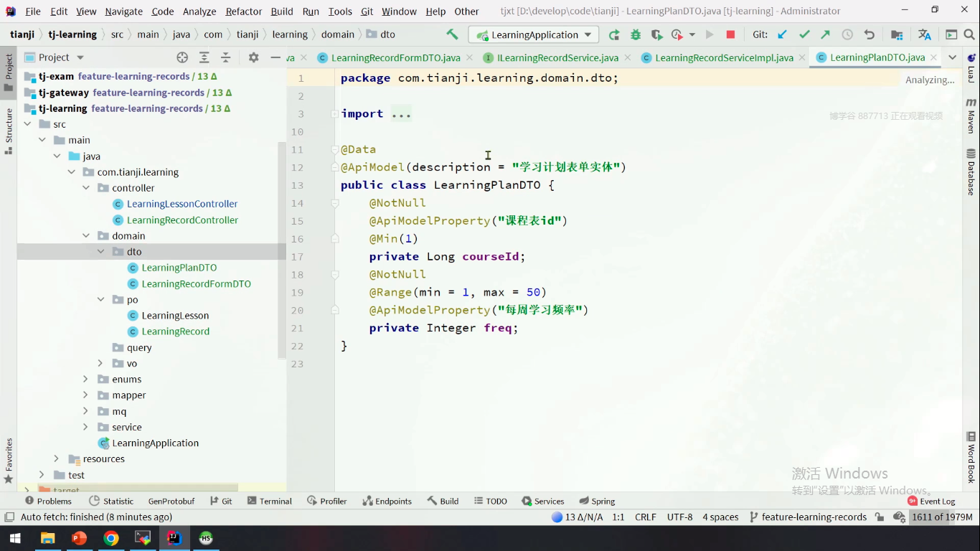Image resolution: width=980 pixels, height=551 pixels.
Task: Open the Problems tool window
Action: [47, 501]
